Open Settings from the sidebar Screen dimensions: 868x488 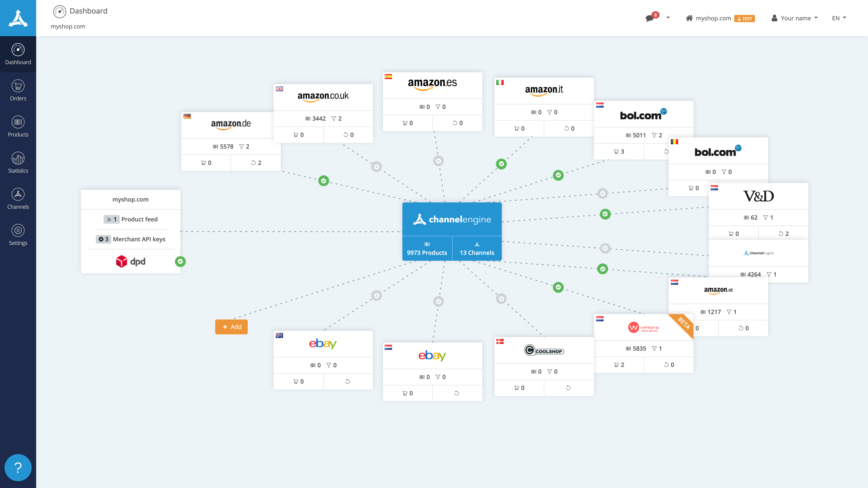tap(18, 234)
